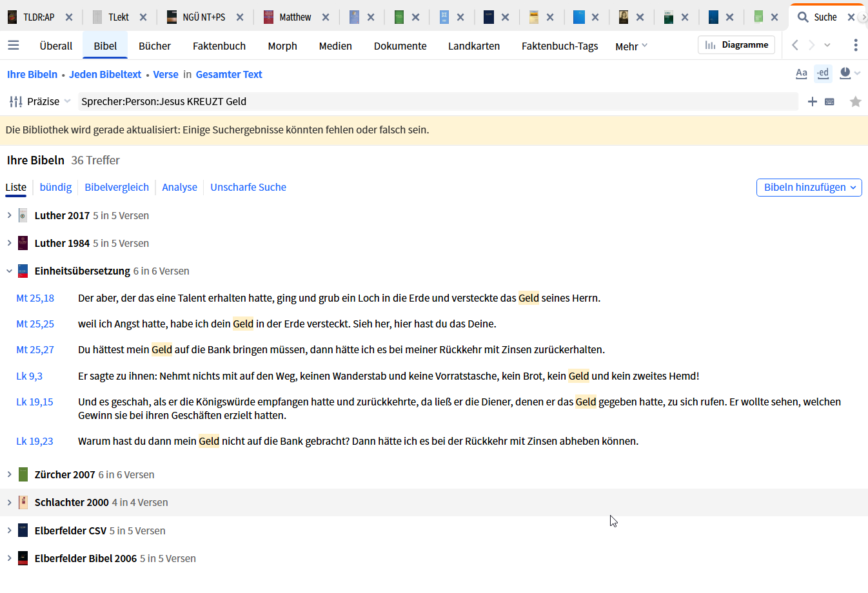Expand the Mehr dropdown
Viewport: 868px width, 593px height.
click(x=631, y=46)
